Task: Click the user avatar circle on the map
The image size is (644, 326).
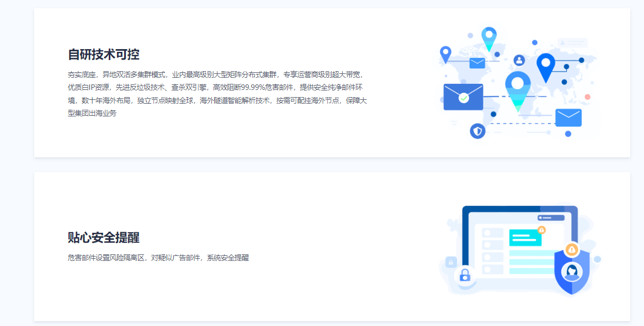Action: tap(519, 60)
